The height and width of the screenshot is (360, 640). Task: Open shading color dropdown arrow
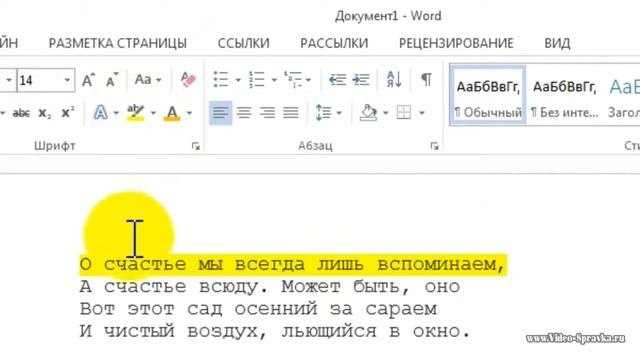pyautogui.click(x=385, y=113)
